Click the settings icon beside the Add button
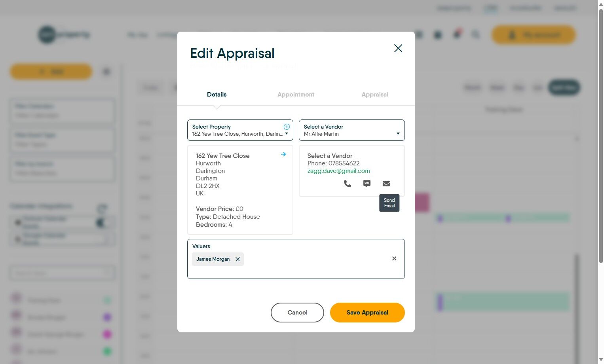The image size is (604, 364). pos(106,71)
